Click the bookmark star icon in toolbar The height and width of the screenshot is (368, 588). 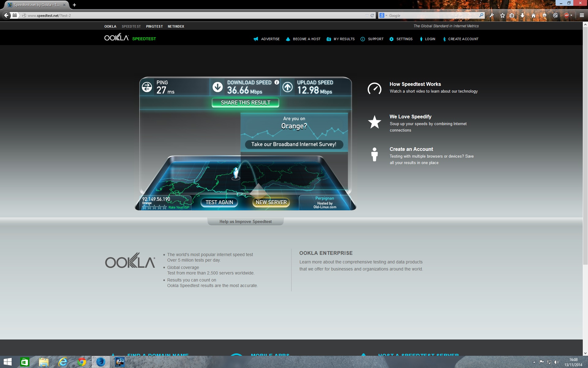pyautogui.click(x=503, y=15)
